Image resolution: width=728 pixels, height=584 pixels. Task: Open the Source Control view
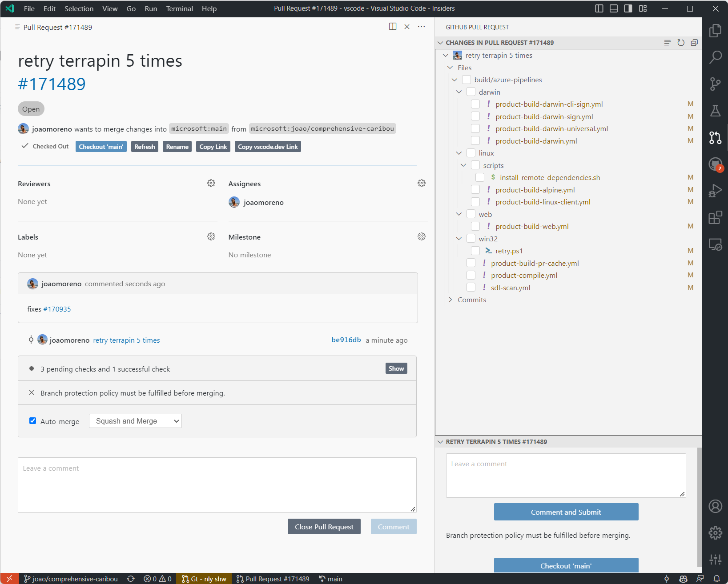[715, 84]
